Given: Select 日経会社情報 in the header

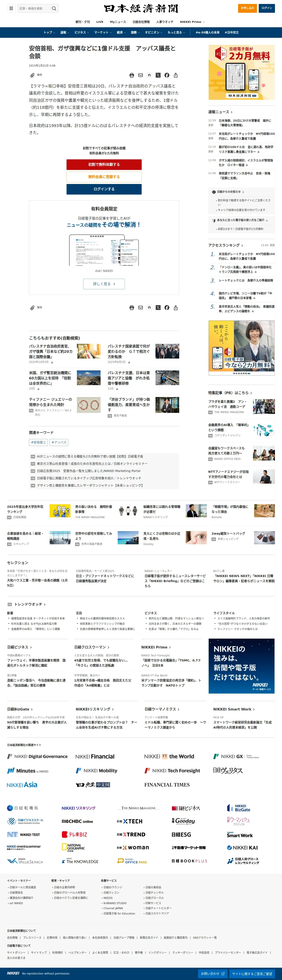Looking at the screenshot, I should click(141, 22).
